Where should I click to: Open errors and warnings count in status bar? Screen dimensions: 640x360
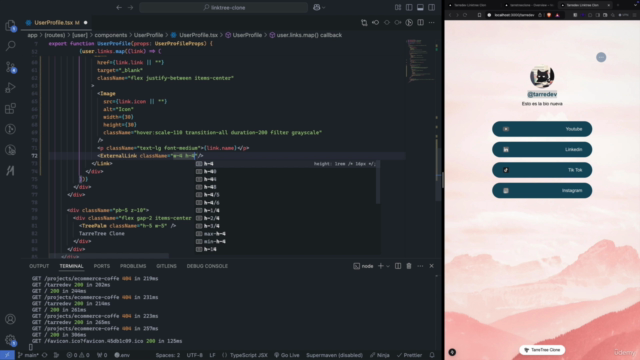[x=78, y=355]
